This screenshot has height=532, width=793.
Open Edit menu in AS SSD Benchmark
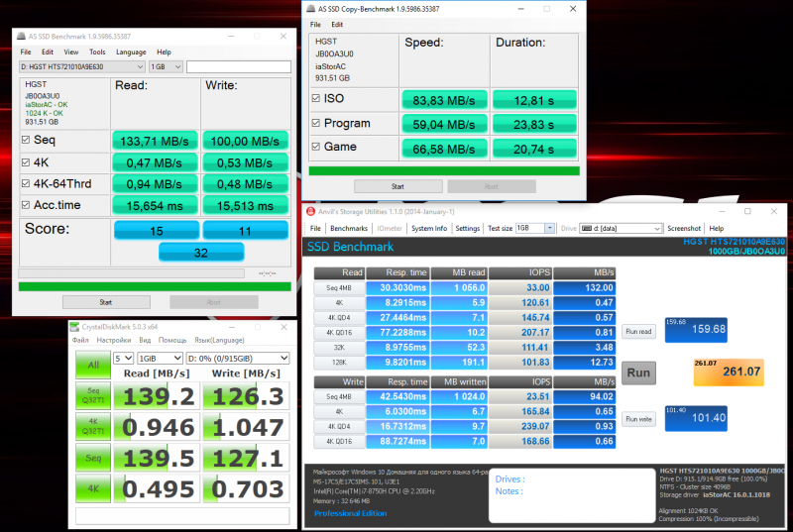[48, 53]
